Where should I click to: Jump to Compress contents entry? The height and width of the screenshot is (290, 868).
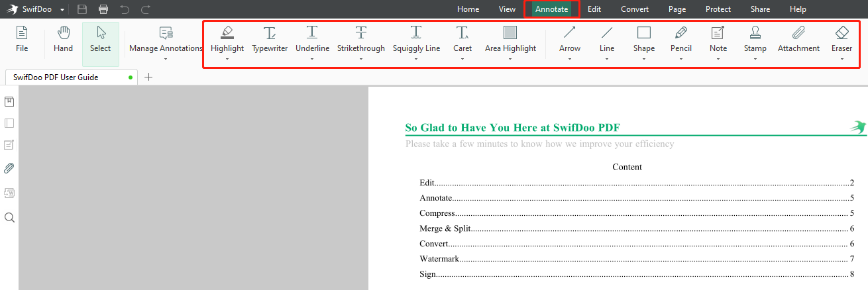pos(637,213)
